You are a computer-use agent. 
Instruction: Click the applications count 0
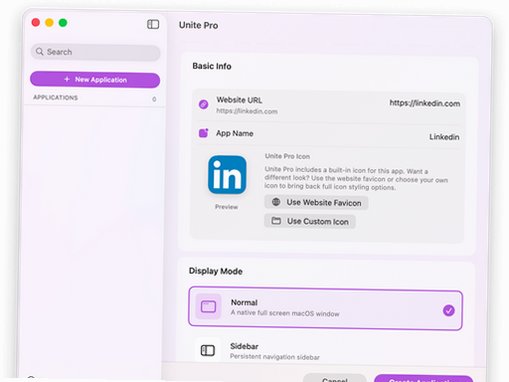(154, 99)
